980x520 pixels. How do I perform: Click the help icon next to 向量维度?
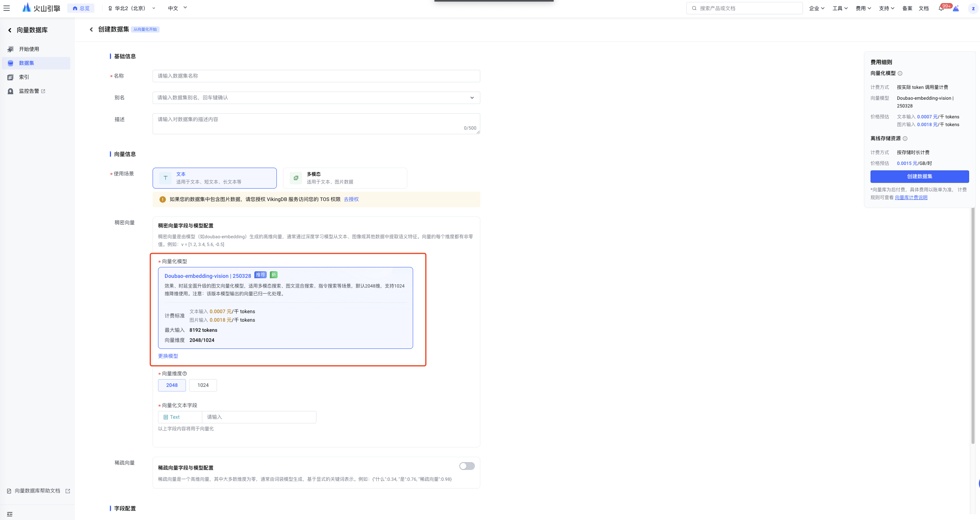[185, 374]
